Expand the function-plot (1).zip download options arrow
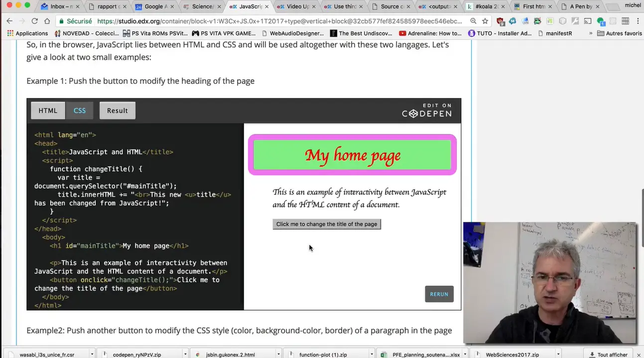The image size is (644, 358). coord(371,355)
